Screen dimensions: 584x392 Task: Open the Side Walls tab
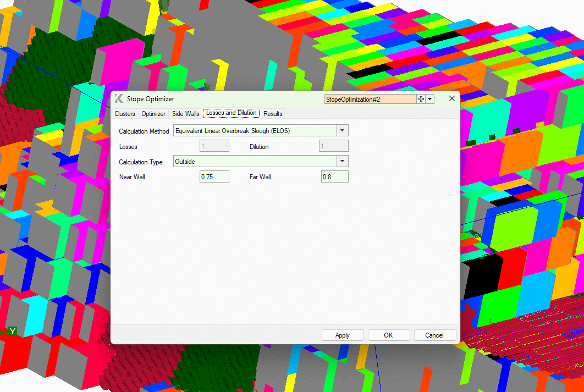185,114
